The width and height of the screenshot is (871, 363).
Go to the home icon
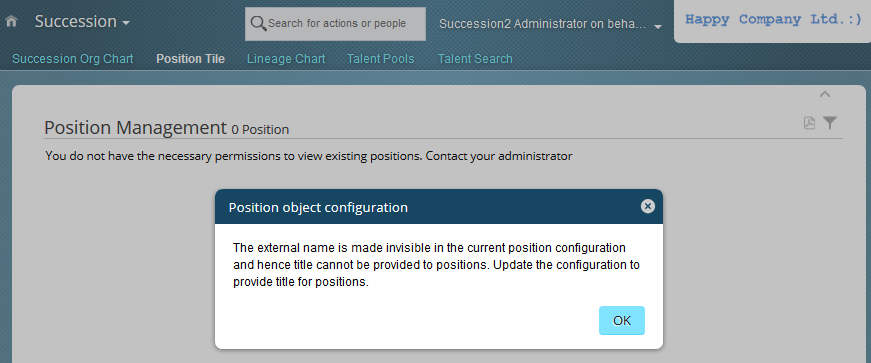11,22
